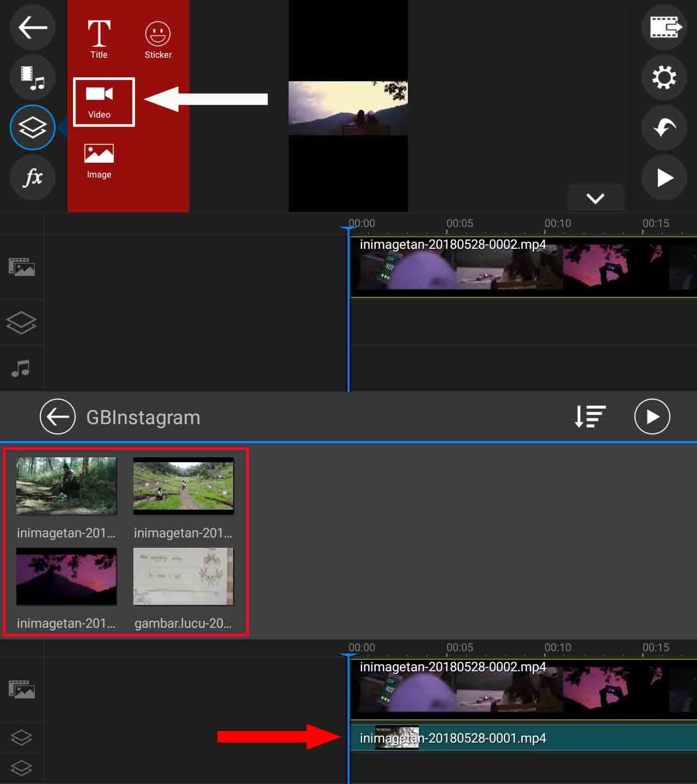This screenshot has height=784, width=697.
Task: Click the video track icon in the lower timeline
Action: tap(22, 689)
